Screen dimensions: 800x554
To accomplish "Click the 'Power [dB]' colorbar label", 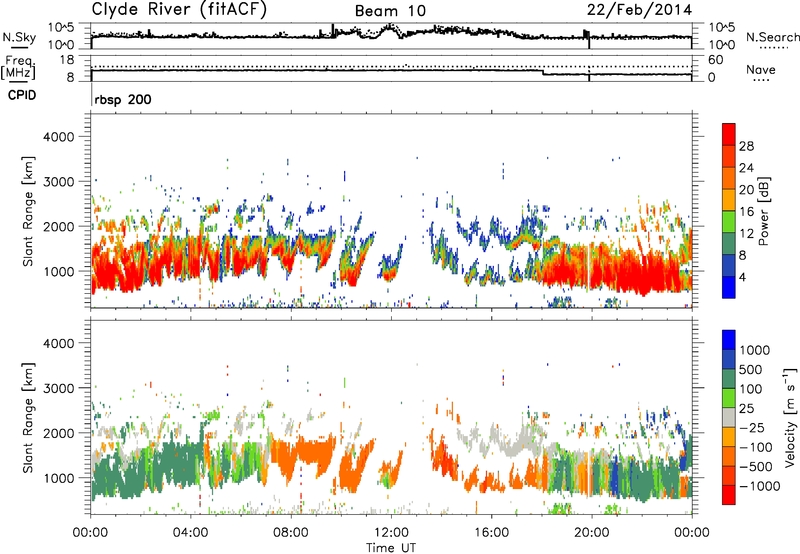I will [763, 212].
